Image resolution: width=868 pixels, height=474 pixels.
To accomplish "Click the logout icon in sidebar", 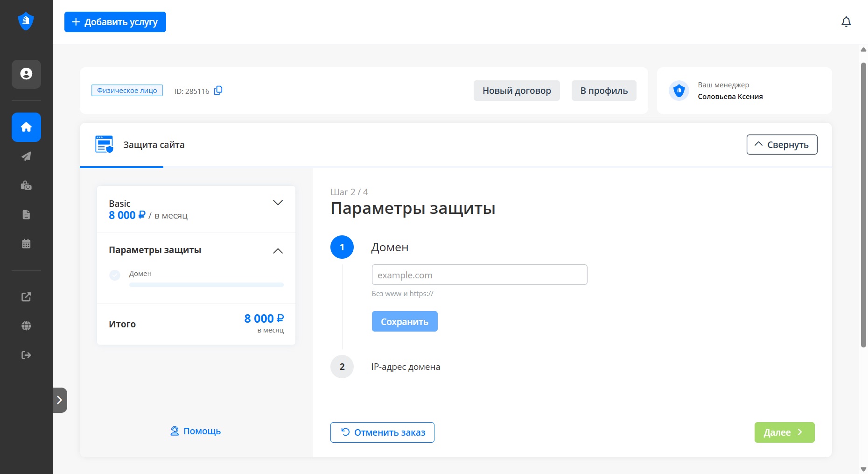I will tap(26, 355).
